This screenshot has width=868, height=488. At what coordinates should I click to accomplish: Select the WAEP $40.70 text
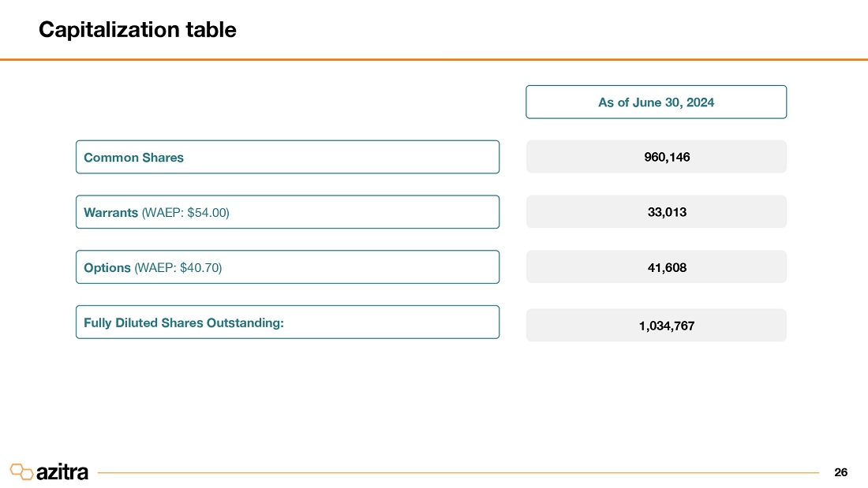coord(178,268)
